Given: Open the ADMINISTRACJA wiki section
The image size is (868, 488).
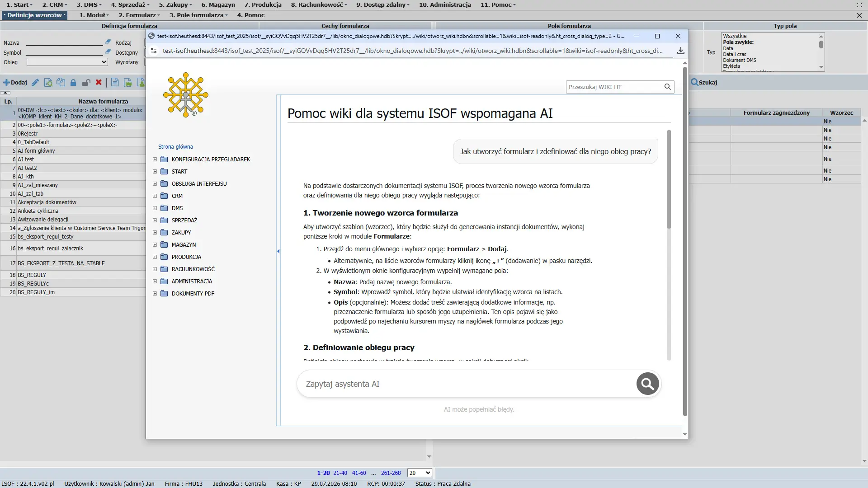Looking at the screenshot, I should click(192, 281).
